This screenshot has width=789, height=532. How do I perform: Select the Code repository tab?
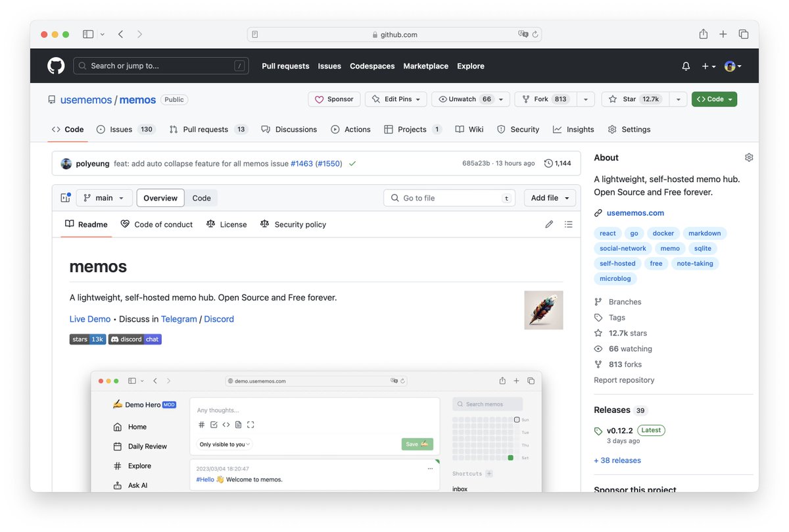(x=68, y=130)
